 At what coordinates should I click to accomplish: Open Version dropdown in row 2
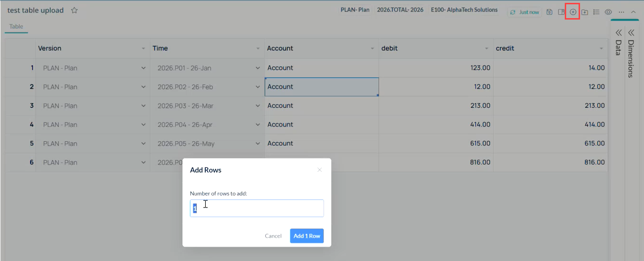coord(144,87)
